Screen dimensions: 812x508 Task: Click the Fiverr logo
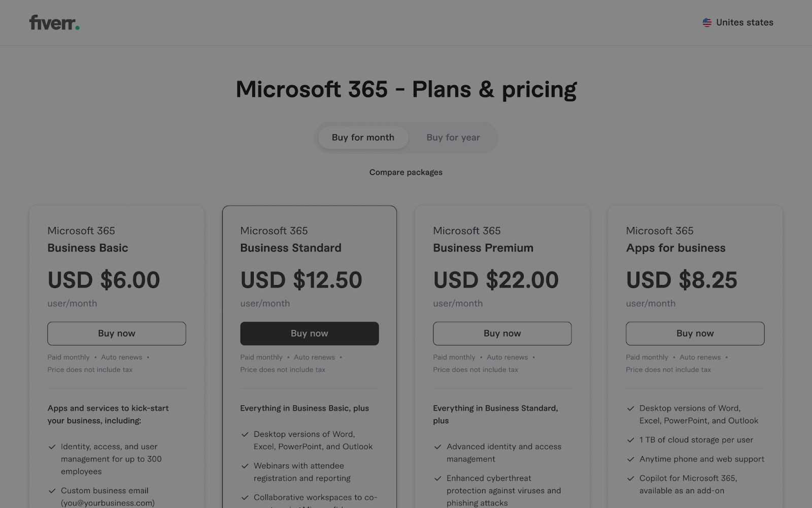tap(54, 23)
